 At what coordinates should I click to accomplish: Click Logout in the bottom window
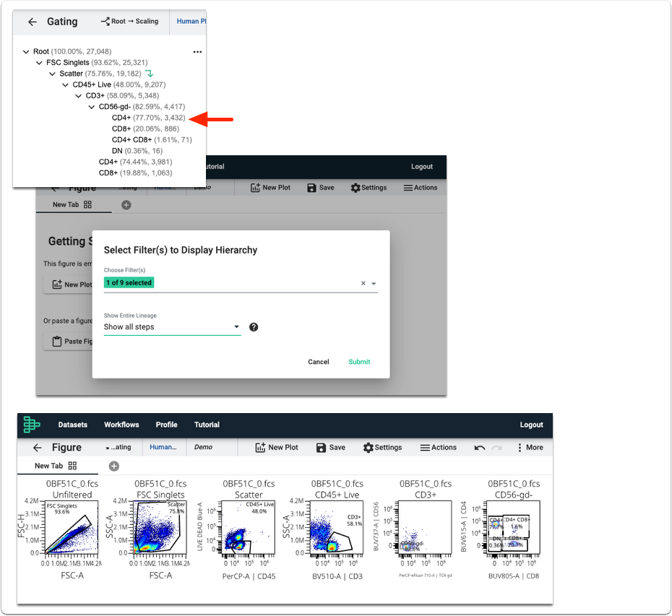coord(531,425)
